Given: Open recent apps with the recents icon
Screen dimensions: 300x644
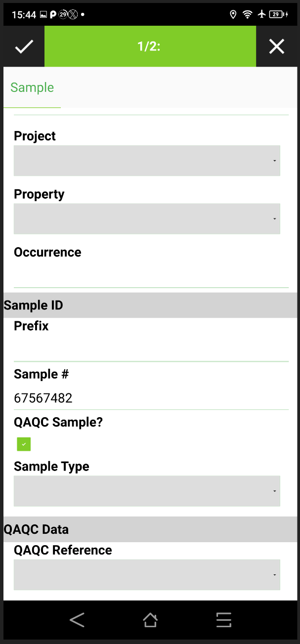Looking at the screenshot, I should pyautogui.click(x=223, y=619).
